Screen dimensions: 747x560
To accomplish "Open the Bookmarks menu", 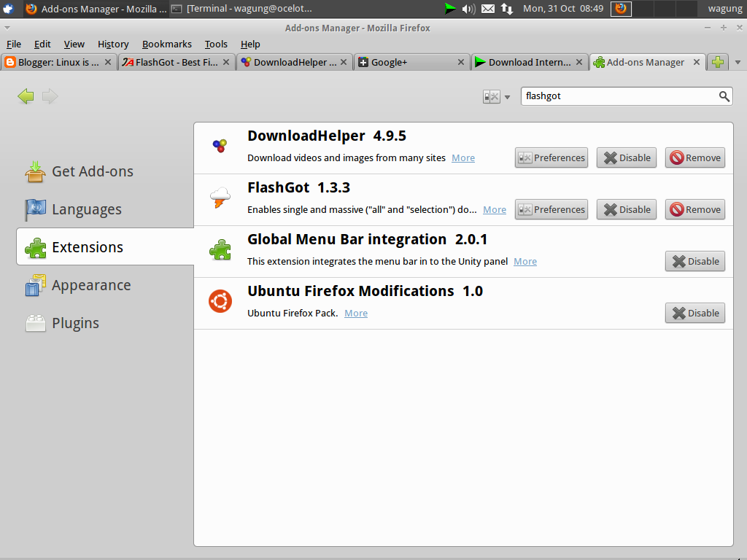I will click(167, 44).
